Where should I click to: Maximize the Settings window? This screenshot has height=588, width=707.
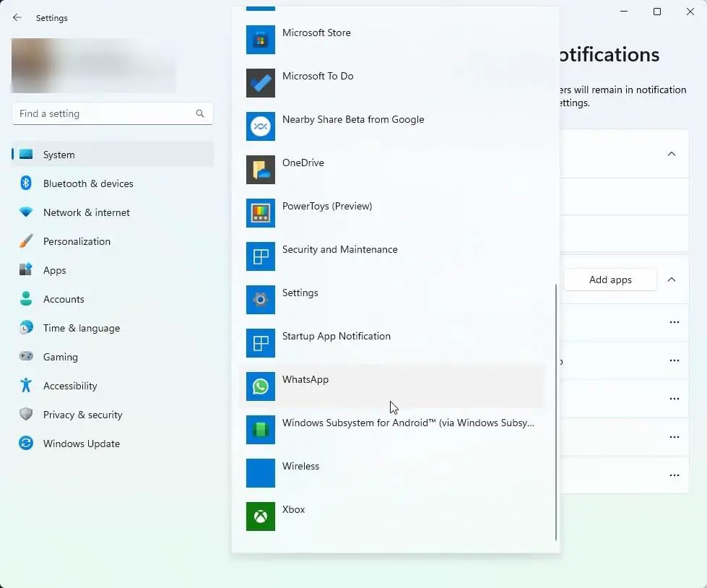657,12
